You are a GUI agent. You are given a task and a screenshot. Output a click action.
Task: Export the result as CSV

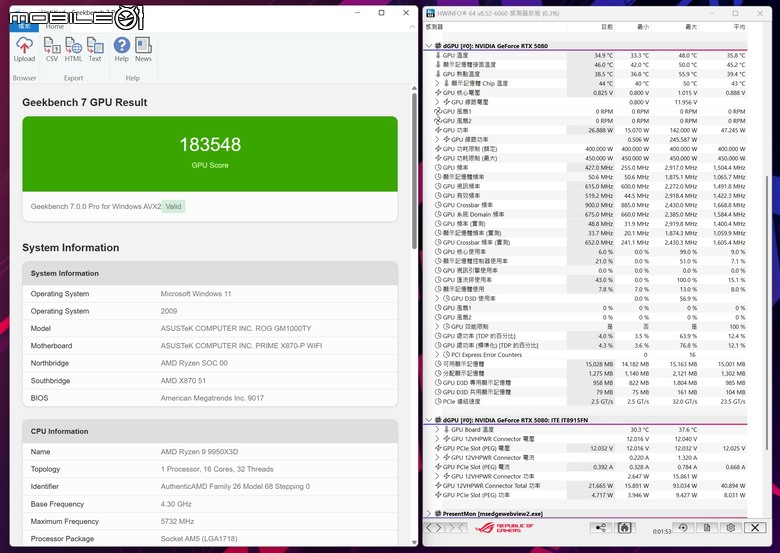(52, 50)
